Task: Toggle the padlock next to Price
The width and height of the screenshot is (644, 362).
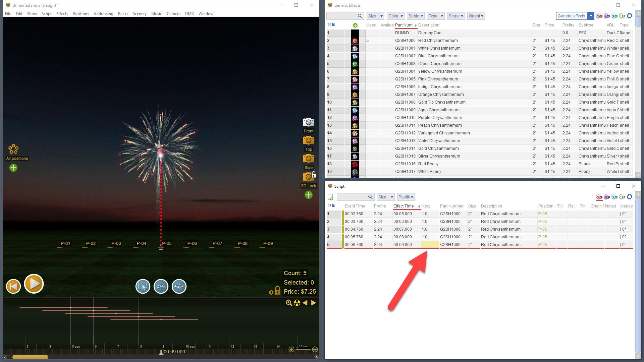Action: coord(277,290)
